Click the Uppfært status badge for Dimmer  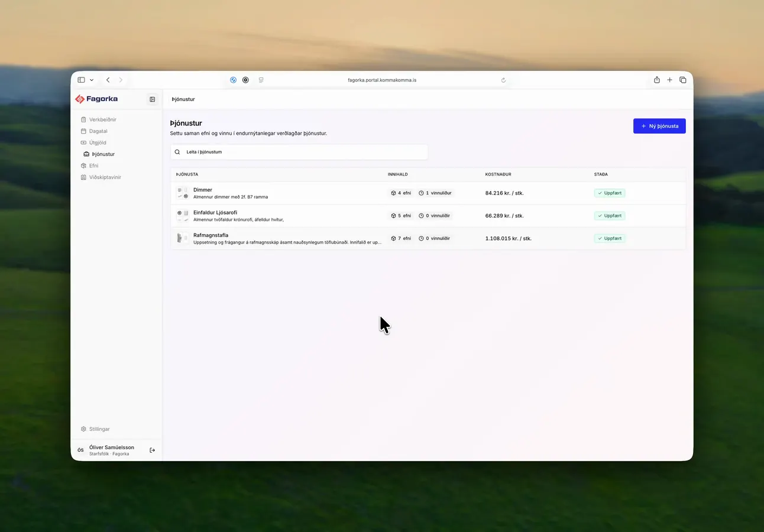pos(610,193)
